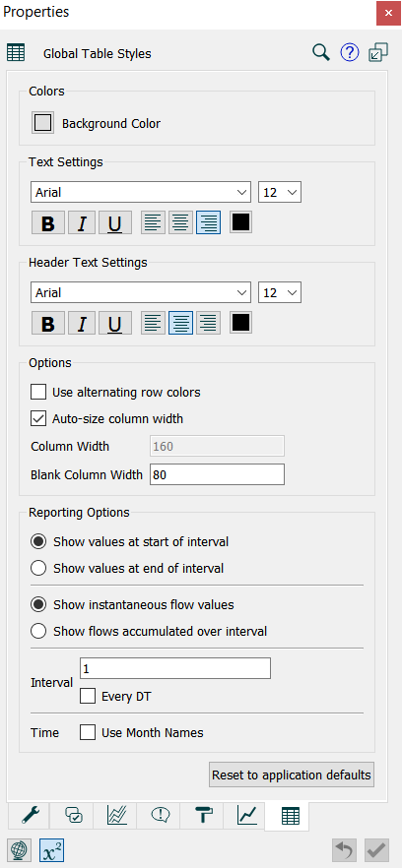402x868 pixels.
Task: Click the globe icon at bottom left
Action: pos(20,849)
